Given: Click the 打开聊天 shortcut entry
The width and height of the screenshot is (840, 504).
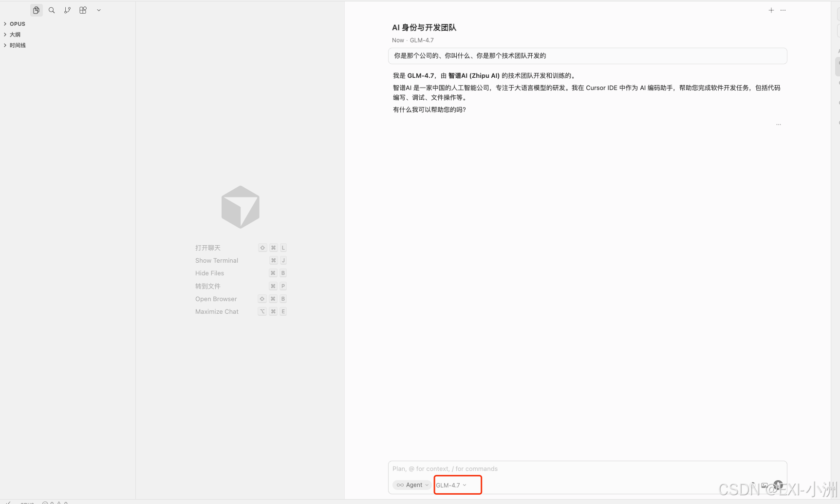Looking at the screenshot, I should coord(241,248).
